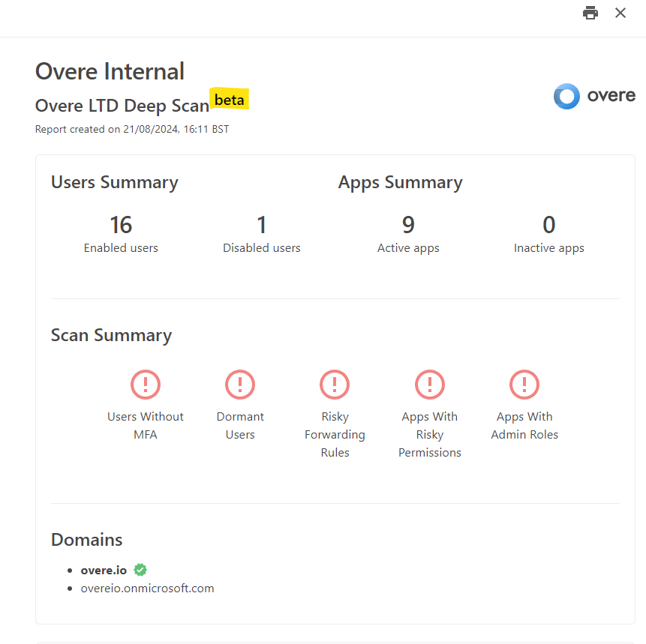Click the Overe LTD Deep Scan heading
The width and height of the screenshot is (646, 644).
[122, 106]
